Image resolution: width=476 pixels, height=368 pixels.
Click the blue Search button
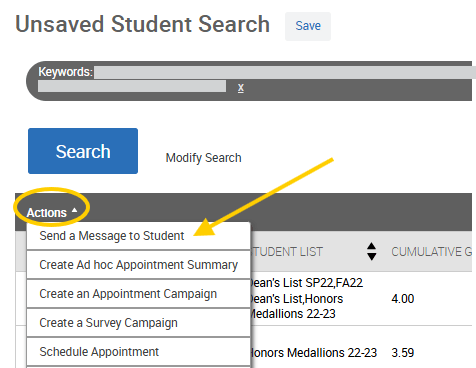pos(83,151)
